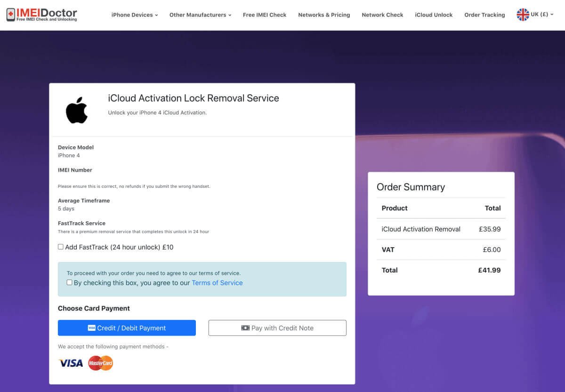565x392 pixels.
Task: Click the iPhone 4 device model value
Action: pyautogui.click(x=69, y=155)
